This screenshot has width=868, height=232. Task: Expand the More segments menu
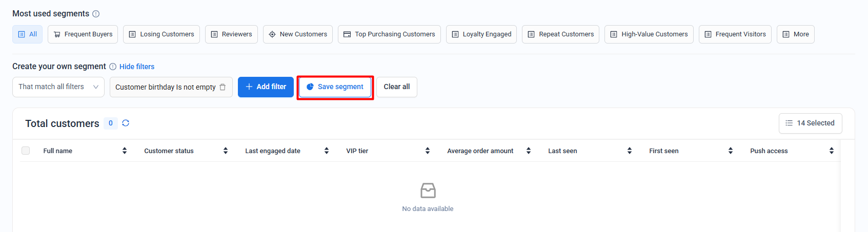pos(795,34)
